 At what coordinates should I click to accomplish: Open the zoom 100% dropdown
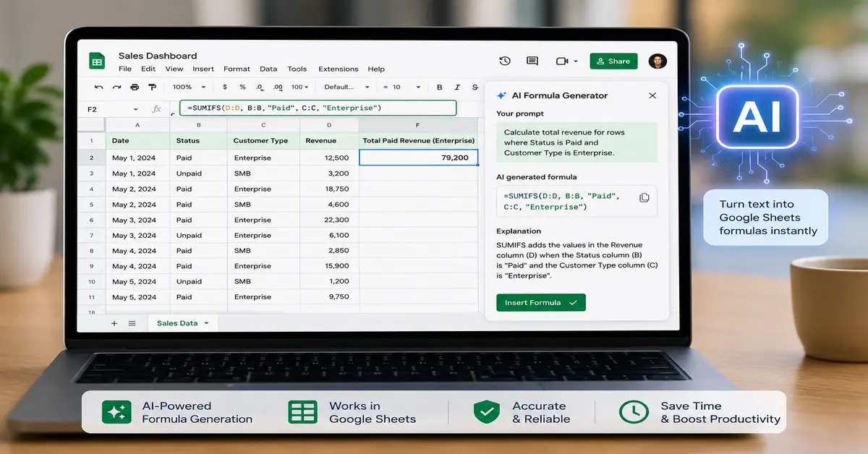(x=189, y=87)
